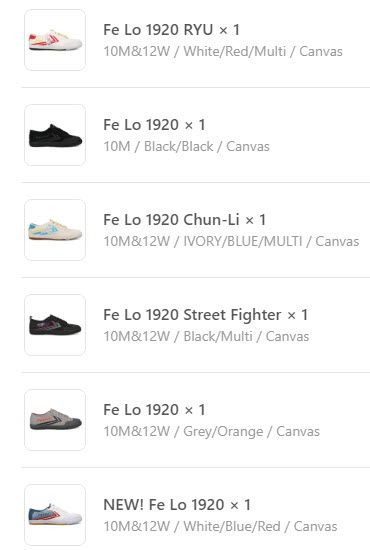This screenshot has height=550, width=370.
Task: Open the grey and orange sneaker thumbnail
Action: click(x=55, y=420)
